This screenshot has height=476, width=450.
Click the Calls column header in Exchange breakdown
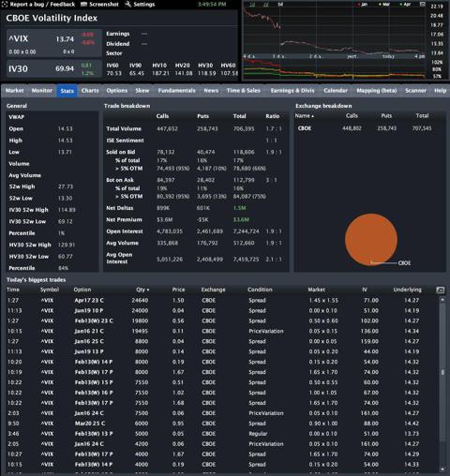[x=352, y=115]
